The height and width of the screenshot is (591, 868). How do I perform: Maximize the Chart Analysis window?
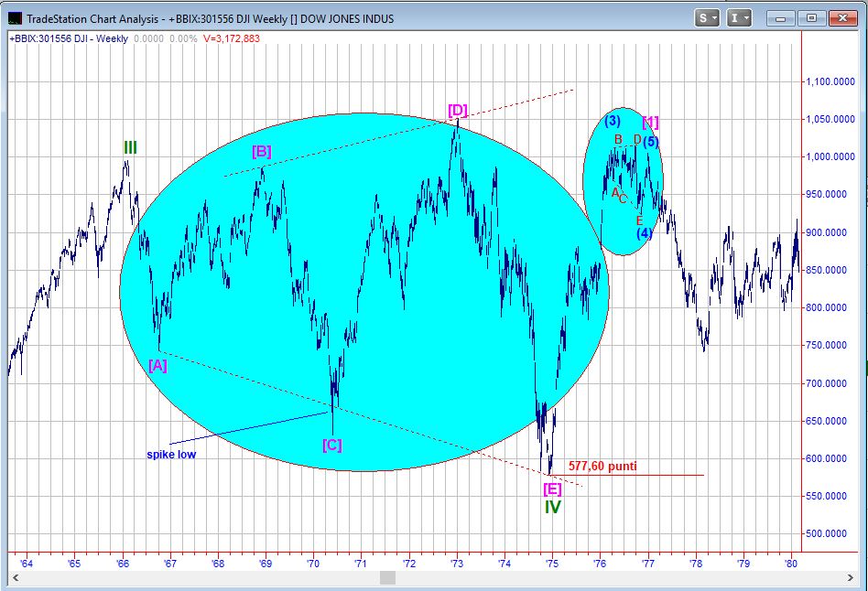point(811,18)
